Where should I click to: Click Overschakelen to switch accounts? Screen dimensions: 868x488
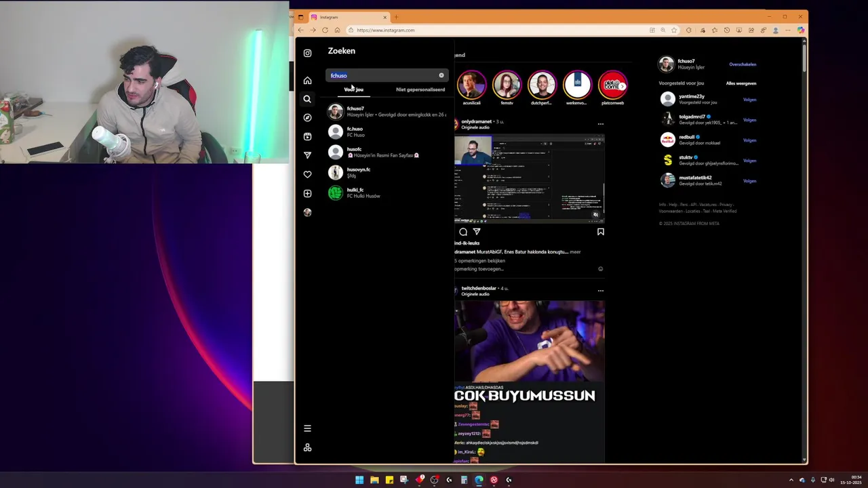pyautogui.click(x=743, y=64)
